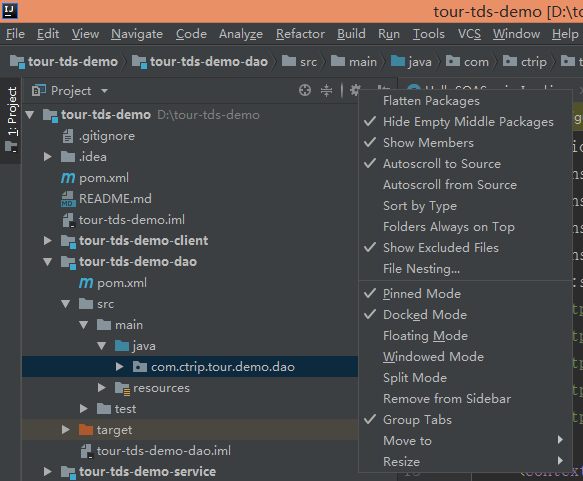
Task: Collapse the src folder in dao module
Action: coord(66,304)
